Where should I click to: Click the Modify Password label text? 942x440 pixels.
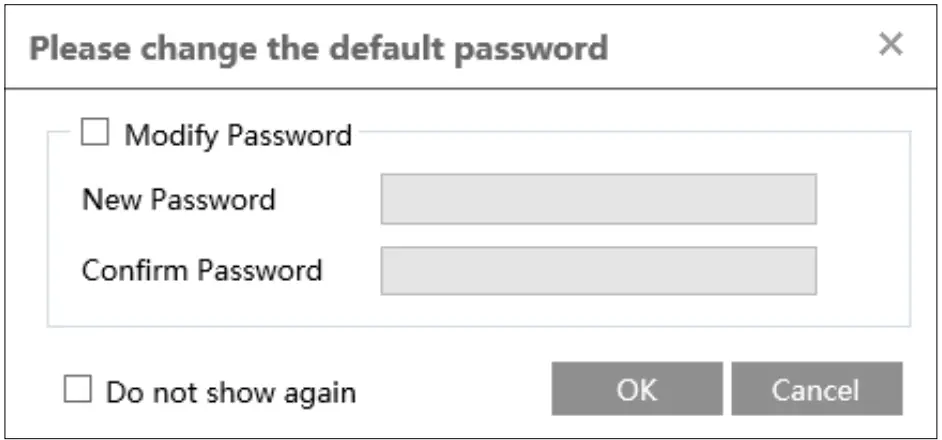(237, 135)
